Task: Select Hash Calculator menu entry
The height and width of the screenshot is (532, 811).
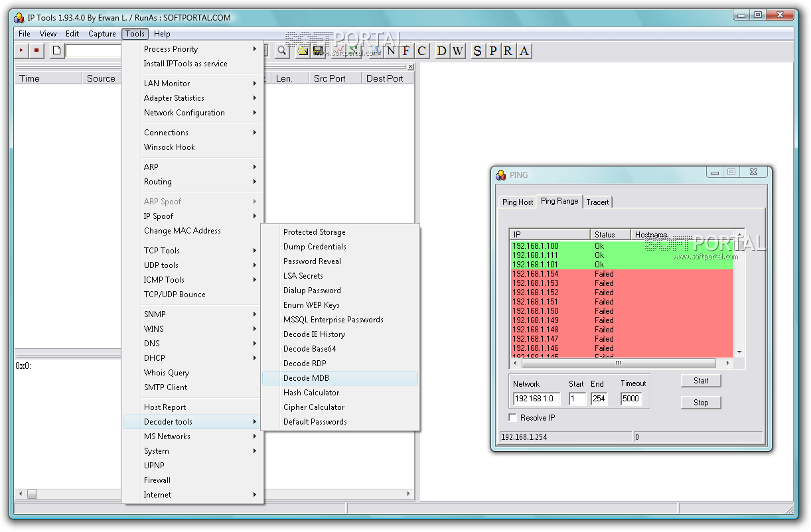Action: point(340,393)
